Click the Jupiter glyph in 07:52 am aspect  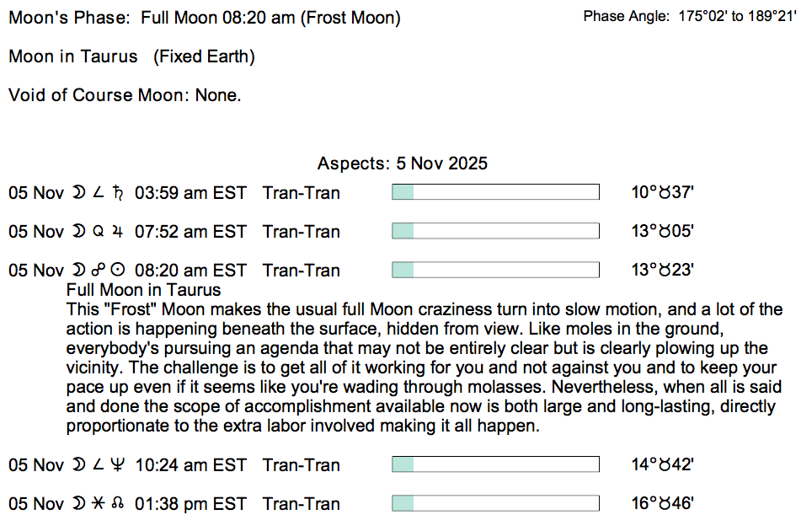[118, 232]
